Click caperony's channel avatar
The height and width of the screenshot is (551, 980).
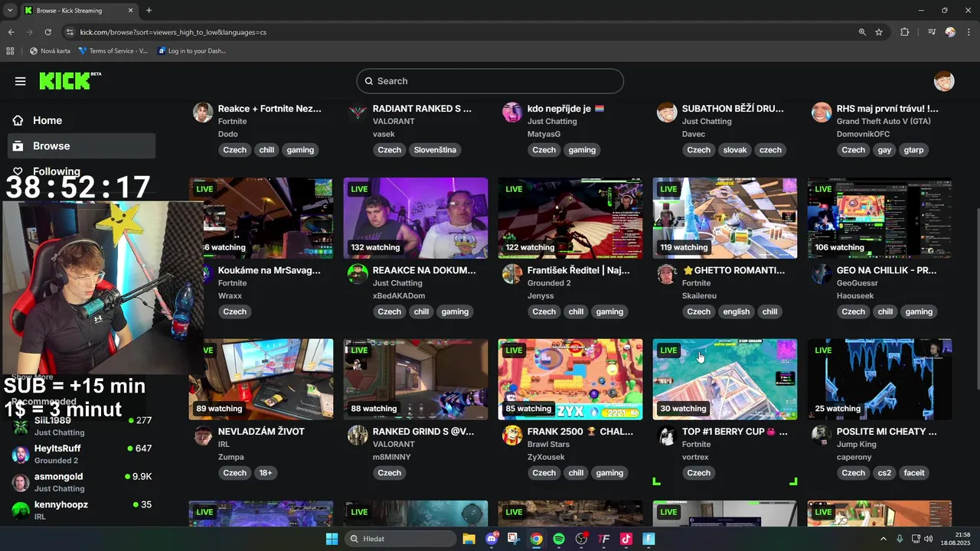[x=822, y=435]
